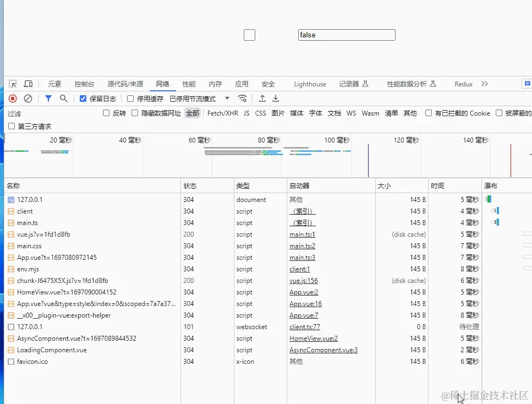Click the export HAR download icon
This screenshot has height=404, width=532.
pyautogui.click(x=275, y=99)
